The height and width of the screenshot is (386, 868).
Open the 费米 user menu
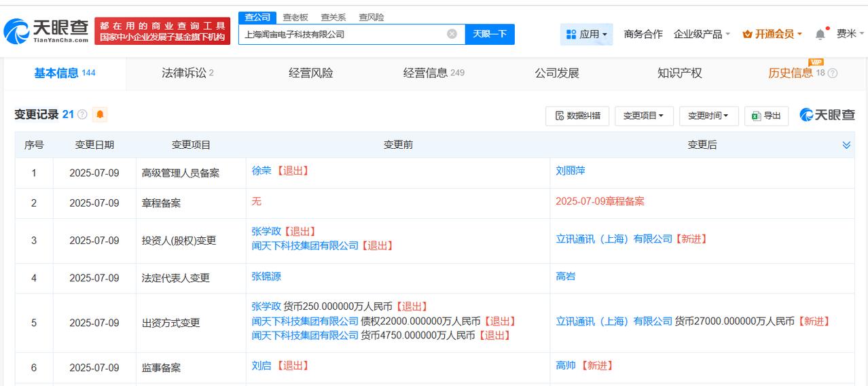click(x=850, y=34)
